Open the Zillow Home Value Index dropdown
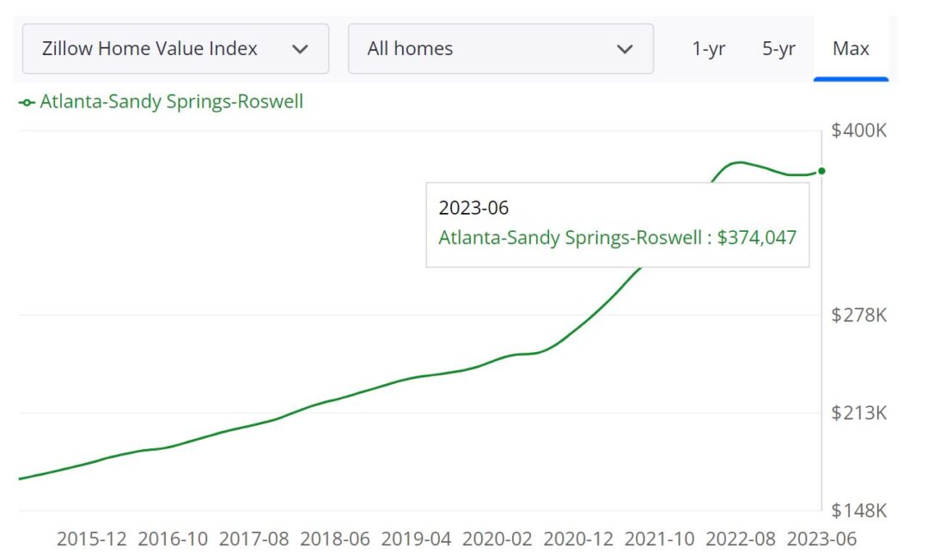 click(175, 49)
